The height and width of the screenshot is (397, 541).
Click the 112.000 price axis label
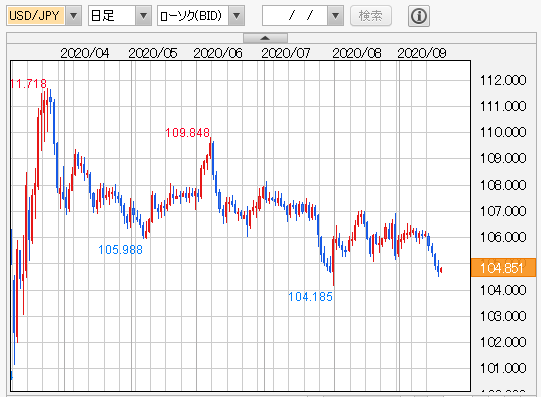coord(503,80)
